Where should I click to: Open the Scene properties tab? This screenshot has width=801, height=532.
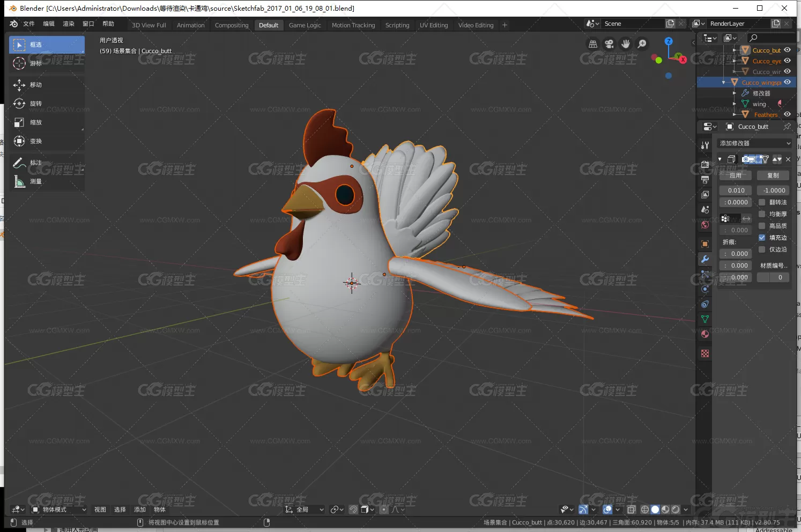(705, 209)
